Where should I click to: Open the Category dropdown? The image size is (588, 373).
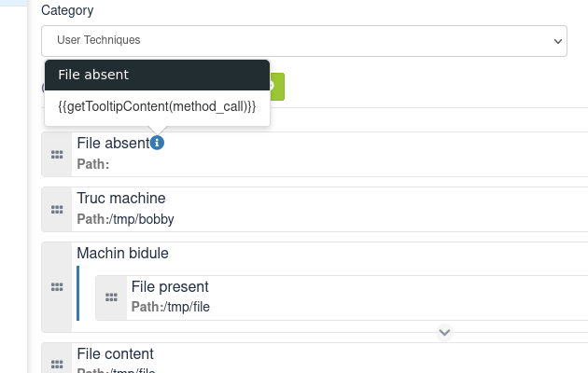point(304,41)
